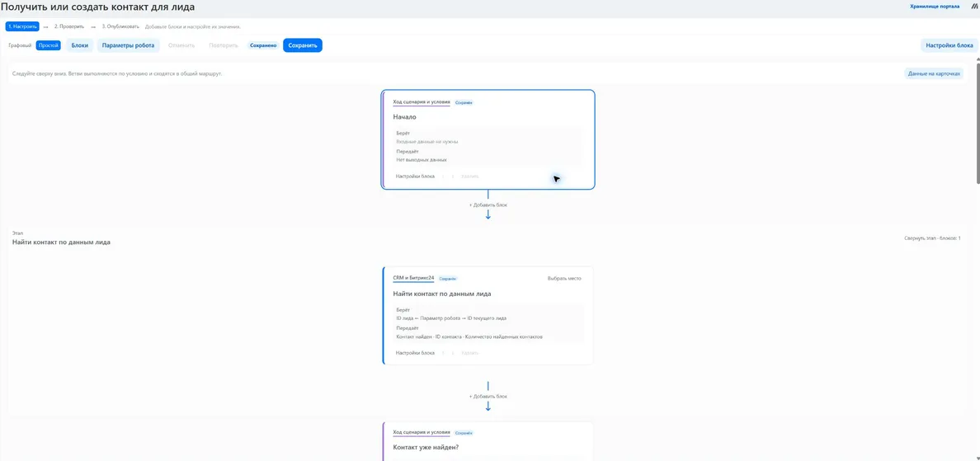Click Удалить in the CRM card

pos(470,353)
